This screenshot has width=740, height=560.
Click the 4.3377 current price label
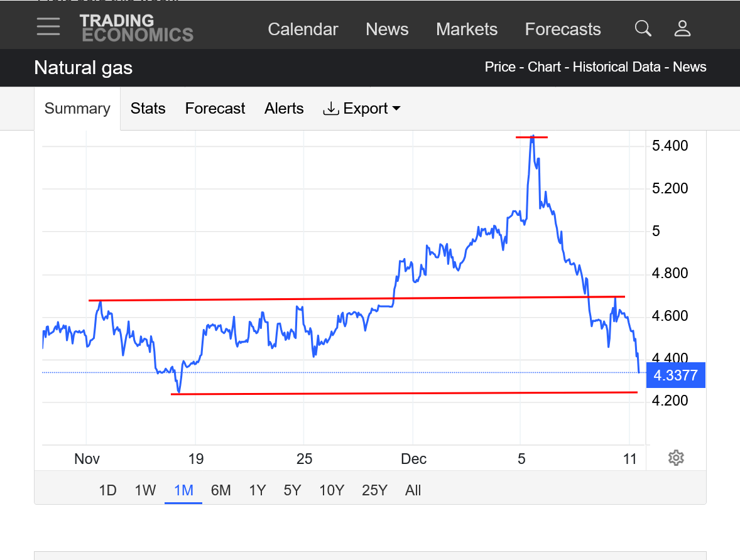click(675, 375)
